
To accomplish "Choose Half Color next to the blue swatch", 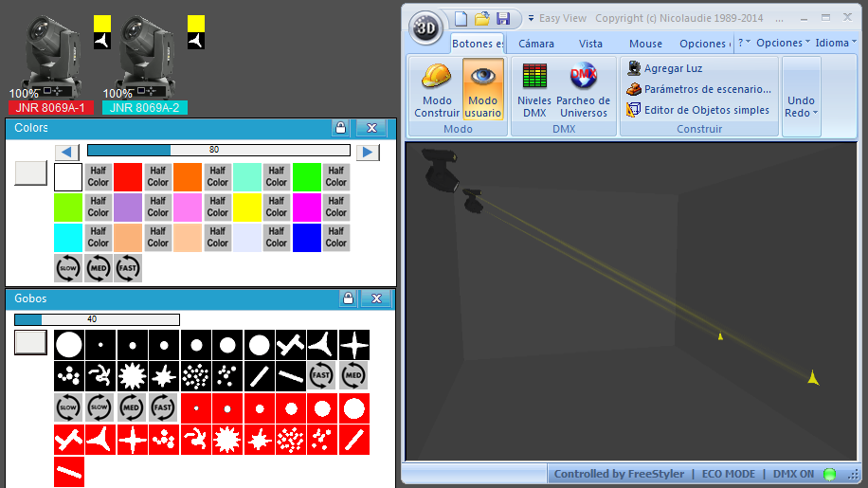I will point(336,238).
